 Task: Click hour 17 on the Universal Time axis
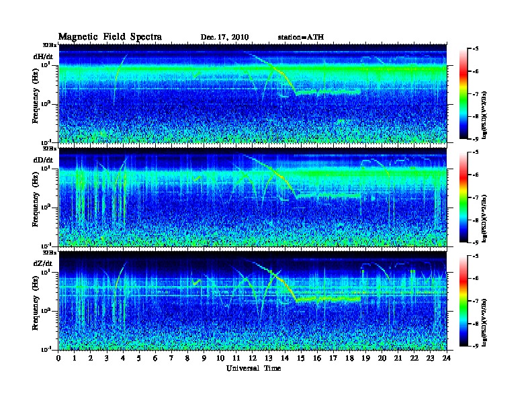333,358
